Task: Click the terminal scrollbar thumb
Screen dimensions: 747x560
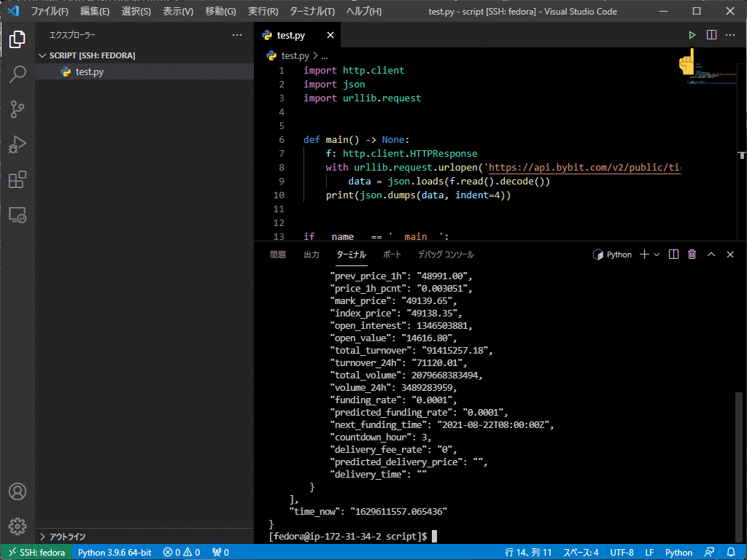Action: click(739, 467)
